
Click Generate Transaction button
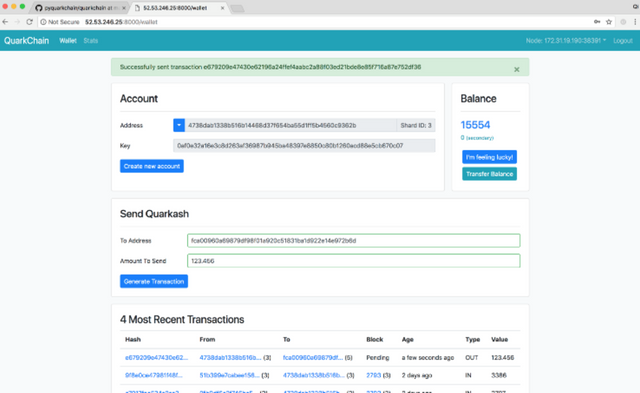click(154, 281)
